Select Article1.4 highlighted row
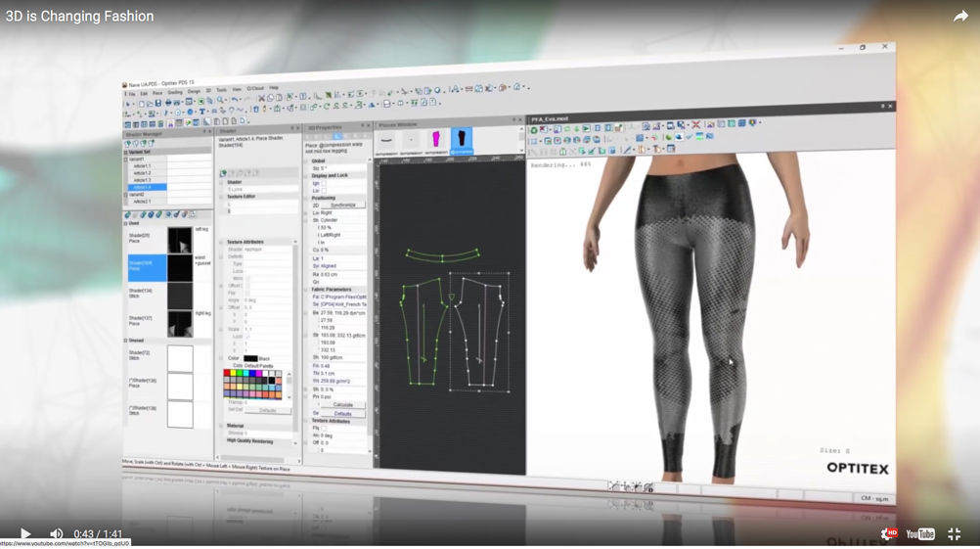This screenshot has width=980, height=549. (x=147, y=187)
